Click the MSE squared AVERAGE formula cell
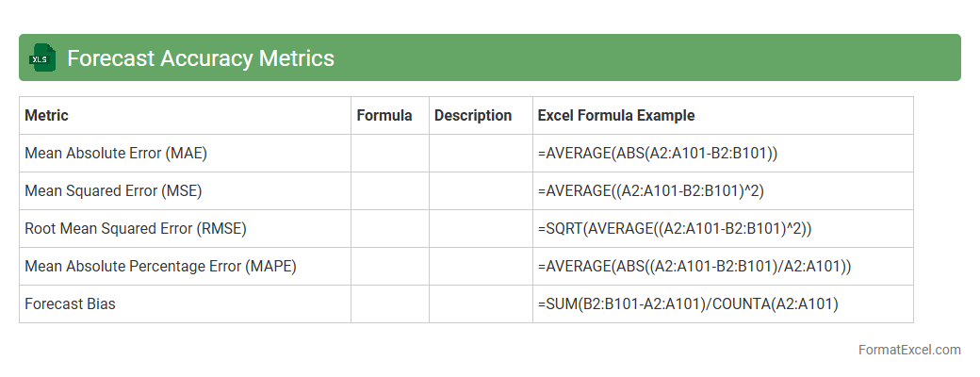This screenshot has width=980, height=377. (x=650, y=191)
